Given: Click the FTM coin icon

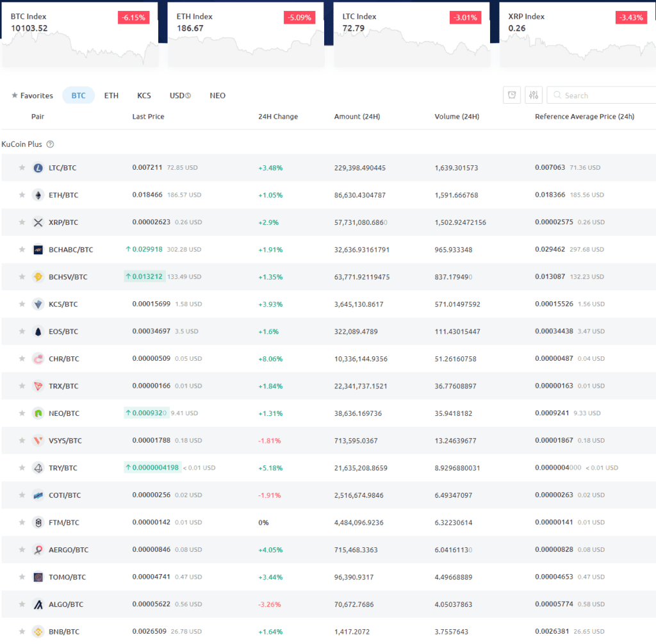Looking at the screenshot, I should (38, 522).
